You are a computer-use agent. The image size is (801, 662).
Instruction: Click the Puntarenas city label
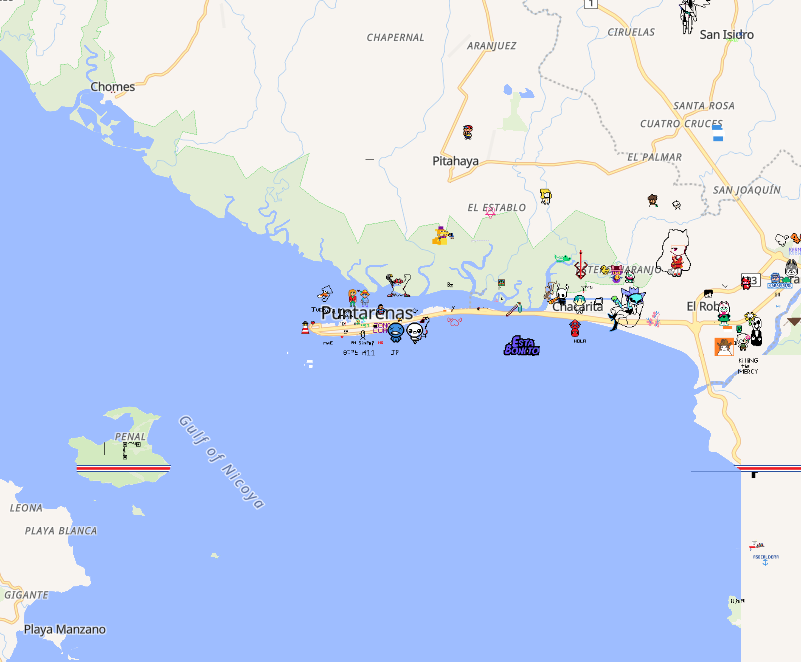(367, 313)
